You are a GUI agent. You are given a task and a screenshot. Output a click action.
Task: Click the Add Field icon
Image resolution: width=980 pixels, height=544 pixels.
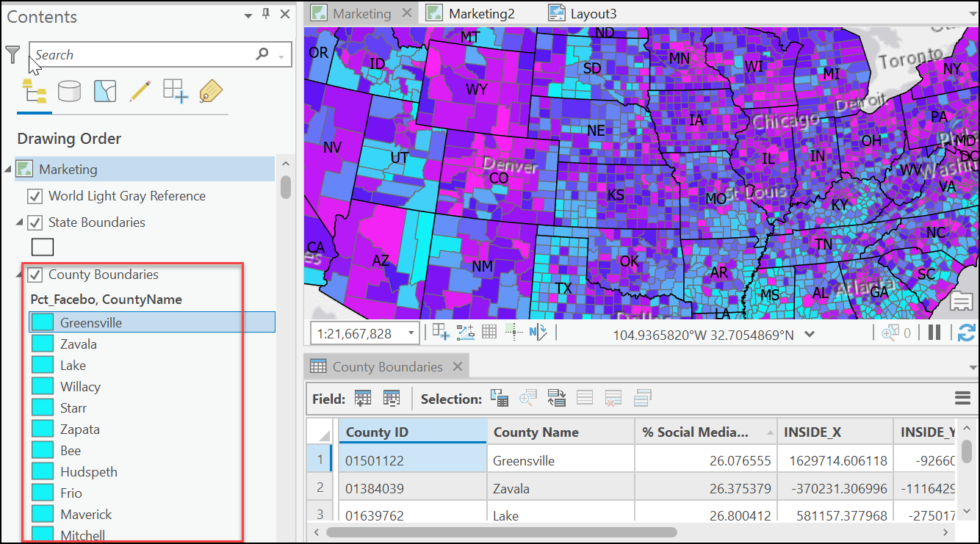click(x=363, y=399)
